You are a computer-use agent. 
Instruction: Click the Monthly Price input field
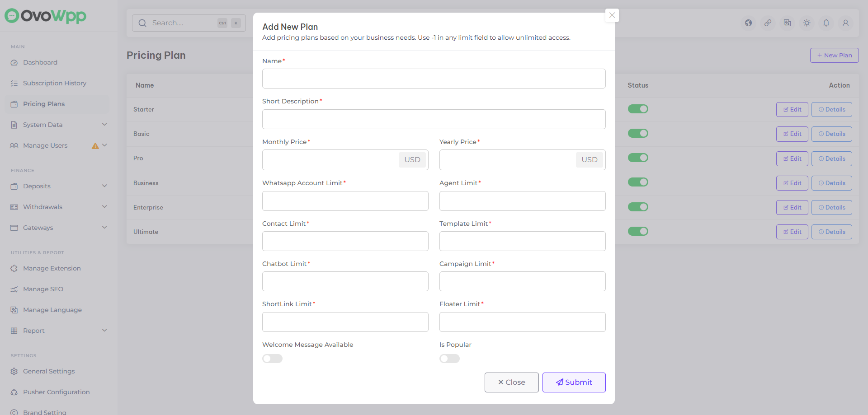point(330,160)
